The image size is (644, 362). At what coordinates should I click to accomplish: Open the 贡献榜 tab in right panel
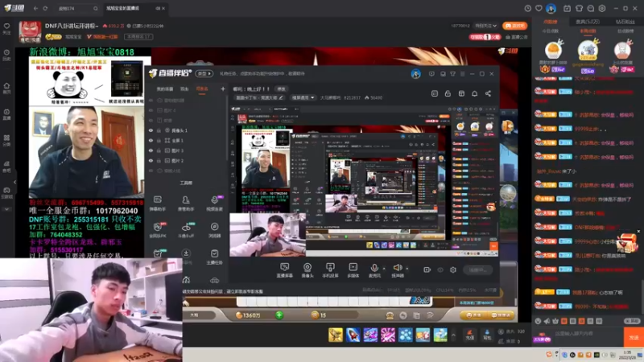click(551, 22)
